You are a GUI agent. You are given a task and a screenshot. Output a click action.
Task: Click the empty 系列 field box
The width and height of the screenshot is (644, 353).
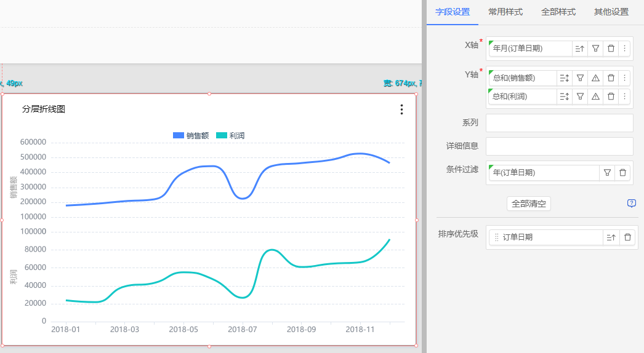pyautogui.click(x=559, y=123)
